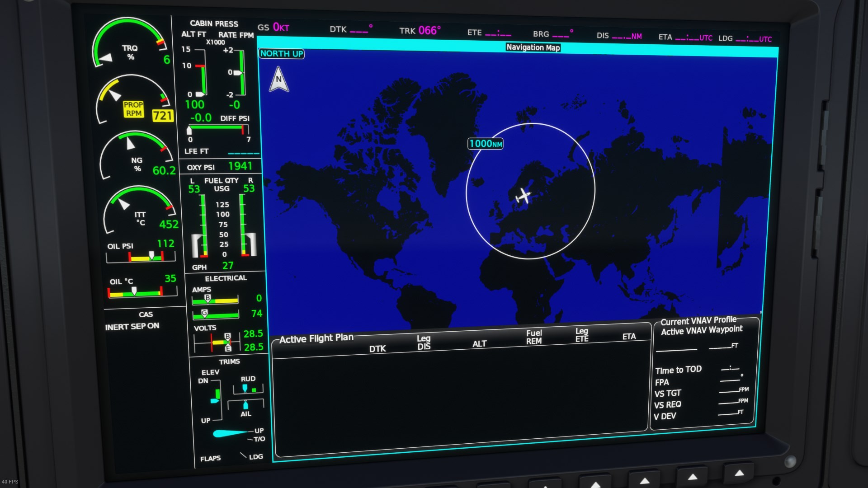The height and width of the screenshot is (488, 868).
Task: Toggle the NORTH UP orientation label
Action: 281,54
